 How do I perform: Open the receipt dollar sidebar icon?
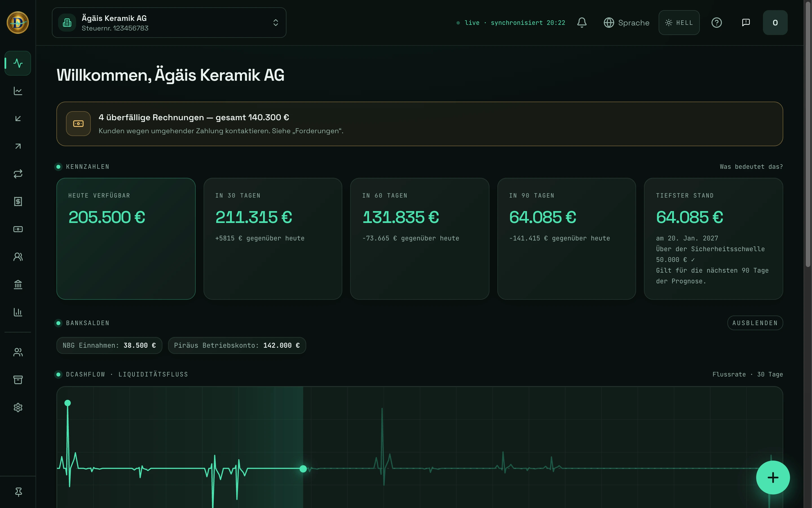coord(18,202)
